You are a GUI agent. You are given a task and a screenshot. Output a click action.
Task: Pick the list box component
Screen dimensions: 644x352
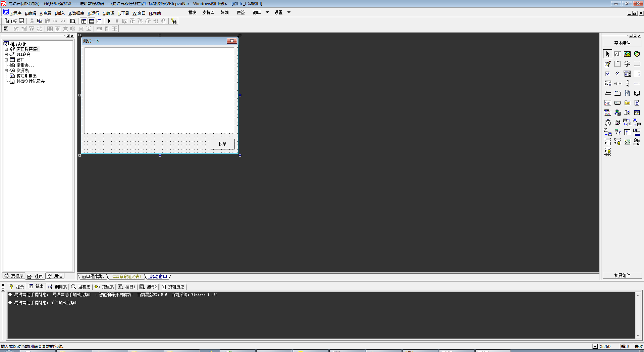click(637, 74)
